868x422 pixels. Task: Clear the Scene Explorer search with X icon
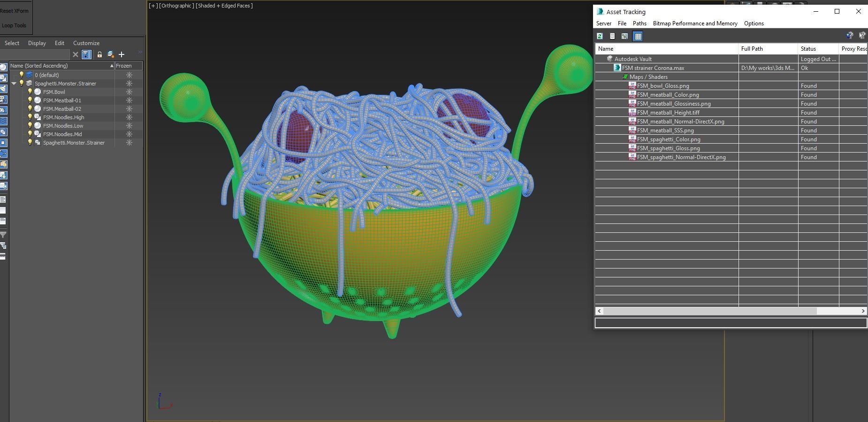pos(75,54)
